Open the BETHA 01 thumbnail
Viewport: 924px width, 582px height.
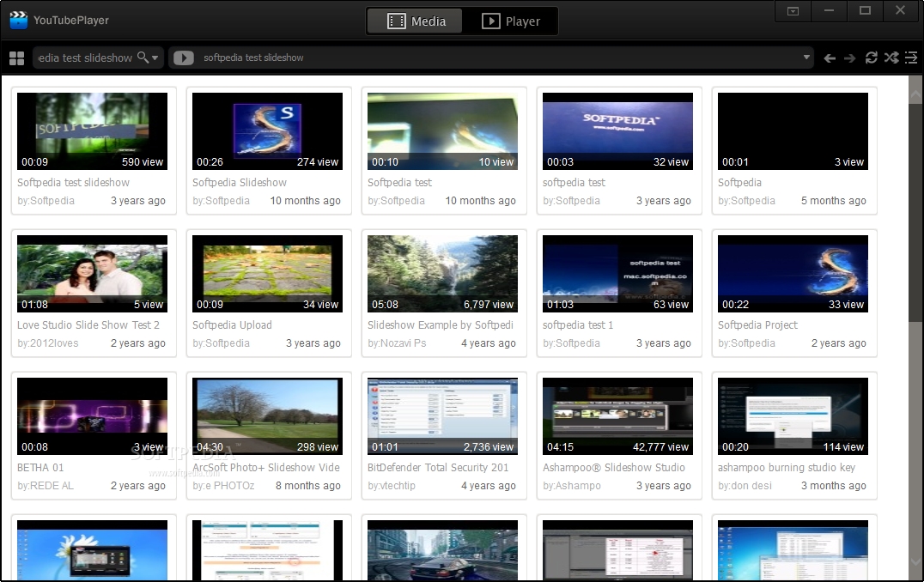[x=92, y=415]
